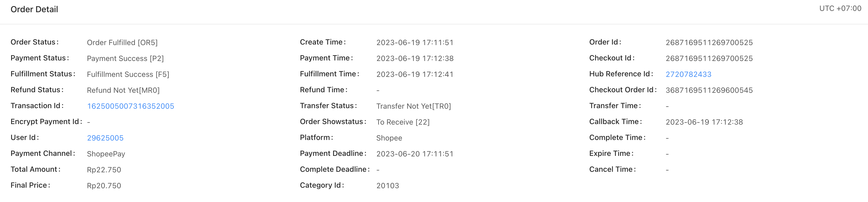Click the Payment Deadline timestamp value
868x202 pixels.
tap(414, 154)
